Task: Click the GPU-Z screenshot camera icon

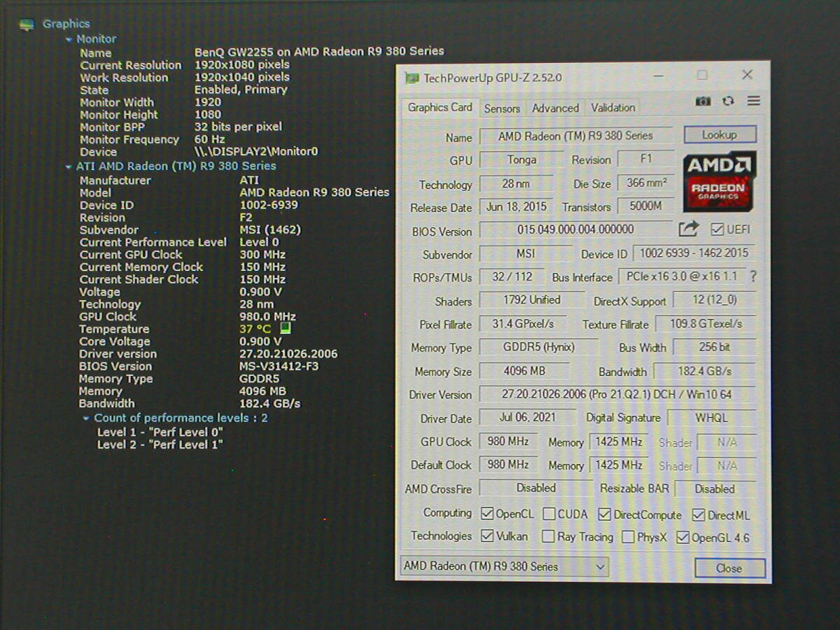Action: 703,101
